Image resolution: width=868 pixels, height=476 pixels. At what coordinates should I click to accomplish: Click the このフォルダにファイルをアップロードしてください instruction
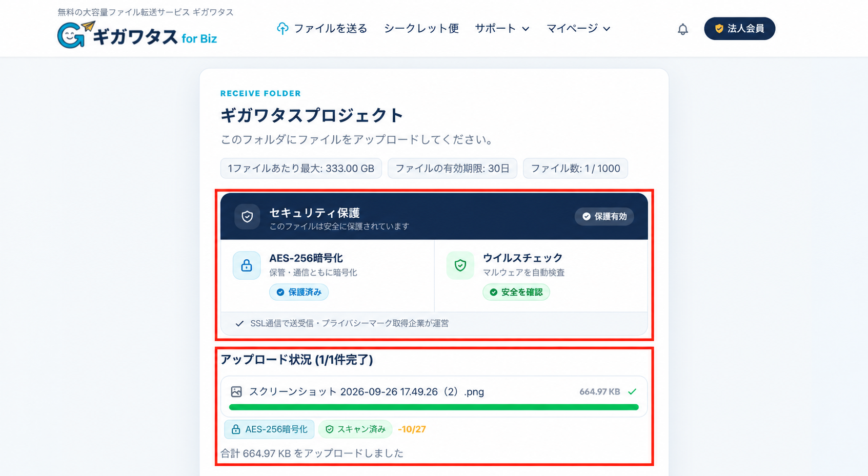tap(357, 140)
